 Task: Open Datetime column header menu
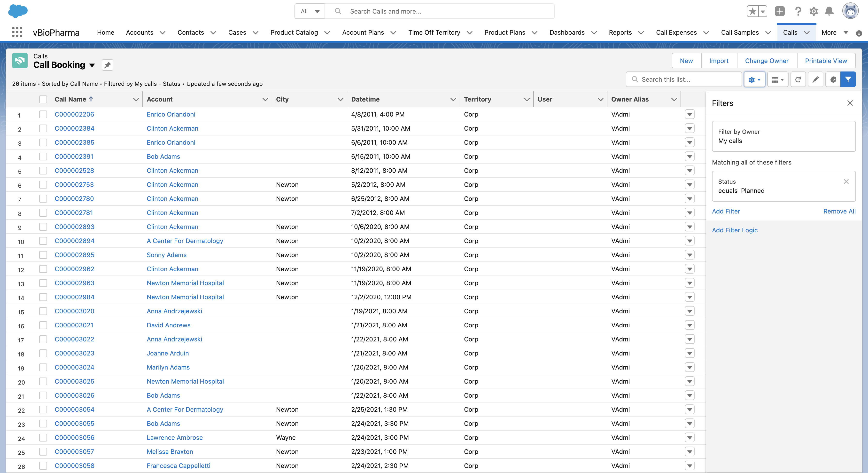[453, 99]
